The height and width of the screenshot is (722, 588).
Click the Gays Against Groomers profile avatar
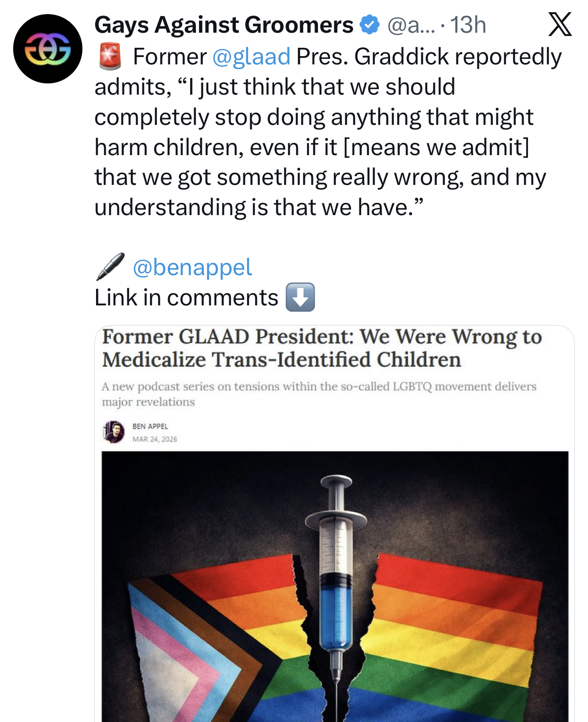48,49
